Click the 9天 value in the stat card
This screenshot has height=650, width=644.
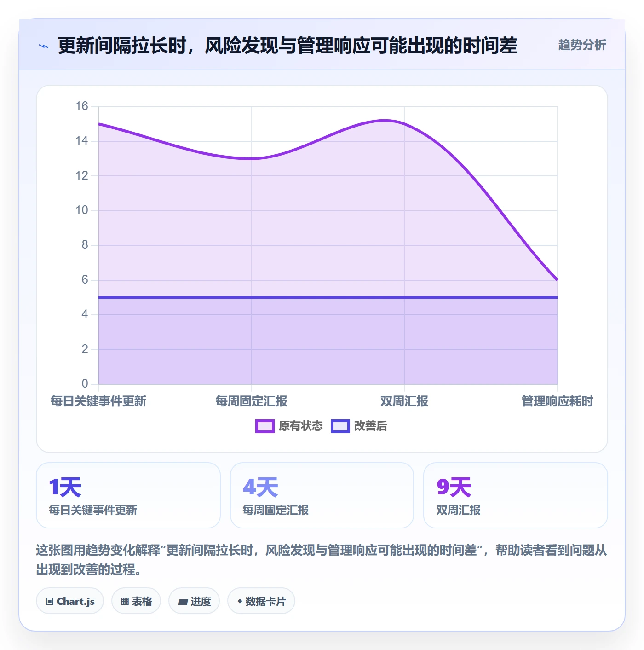pyautogui.click(x=454, y=487)
